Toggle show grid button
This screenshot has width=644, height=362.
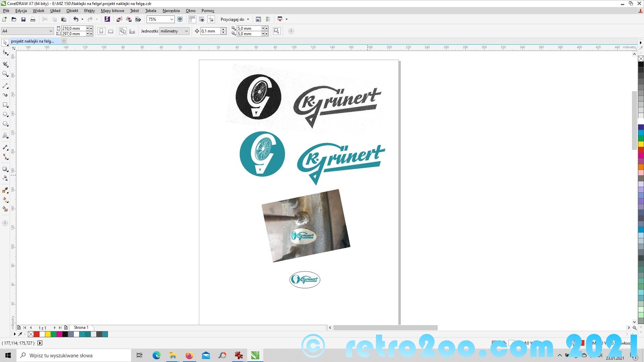tap(202, 19)
